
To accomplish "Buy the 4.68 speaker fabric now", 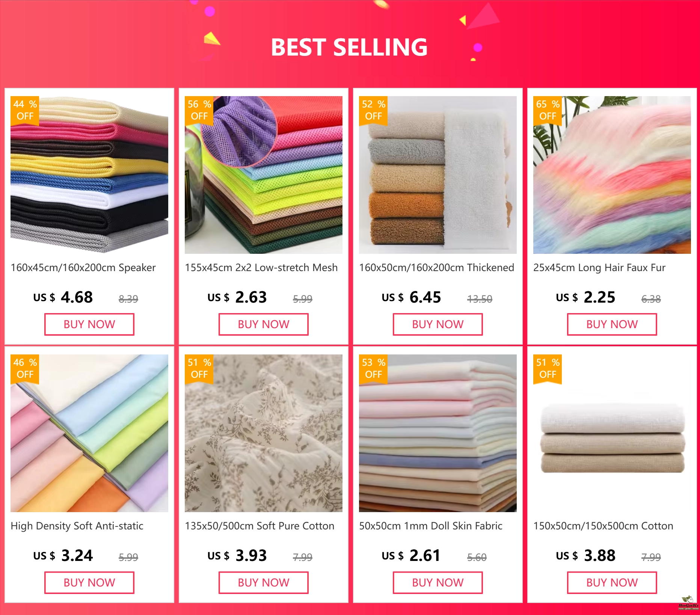I will pyautogui.click(x=89, y=324).
